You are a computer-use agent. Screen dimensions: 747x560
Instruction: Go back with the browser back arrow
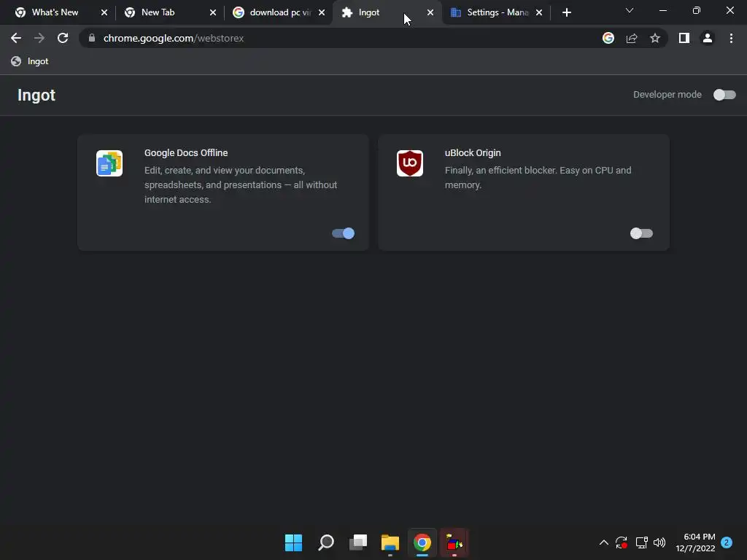click(x=16, y=38)
